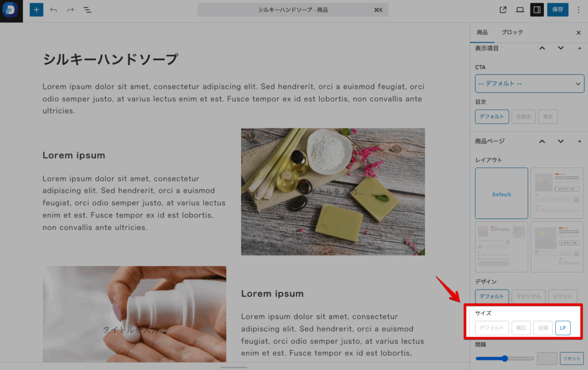Switch to the ブロック tab
The image size is (588, 370).
512,33
